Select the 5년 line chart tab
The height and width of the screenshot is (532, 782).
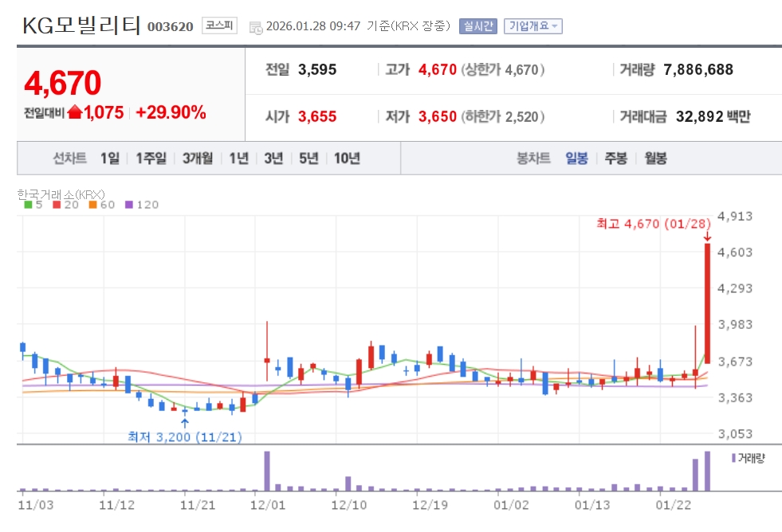click(308, 158)
